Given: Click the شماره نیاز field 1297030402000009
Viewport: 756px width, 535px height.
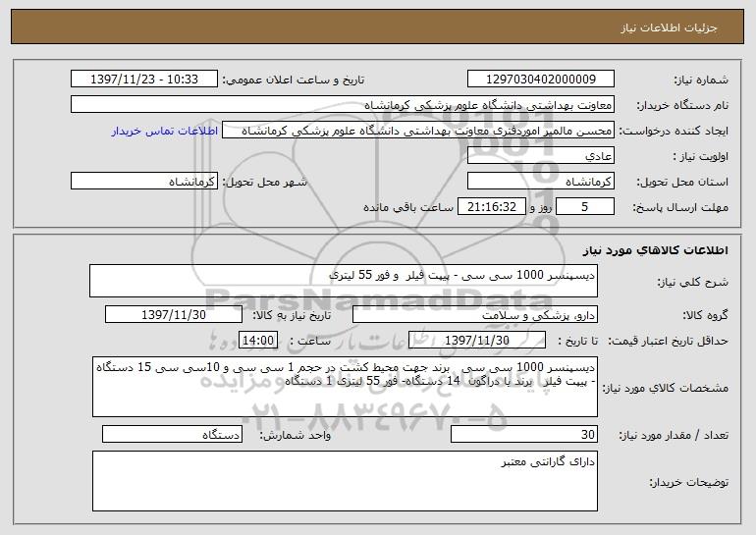Looking at the screenshot, I should tap(540, 79).
